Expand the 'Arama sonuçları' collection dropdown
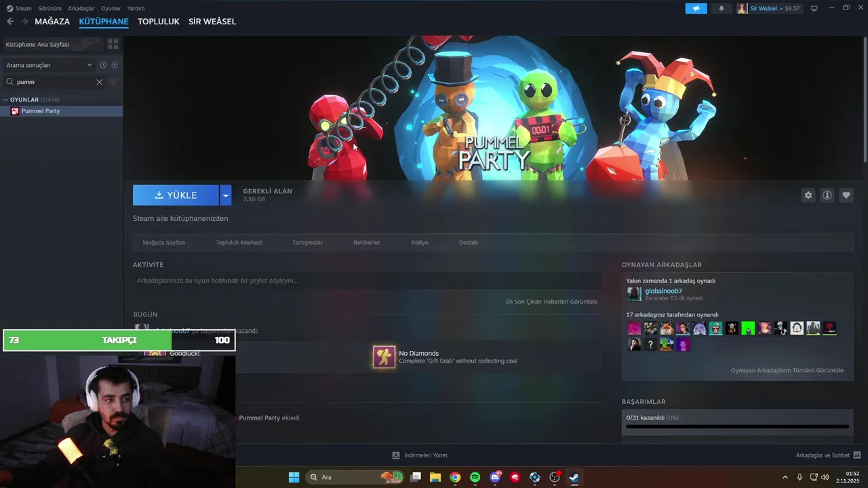 (49, 65)
